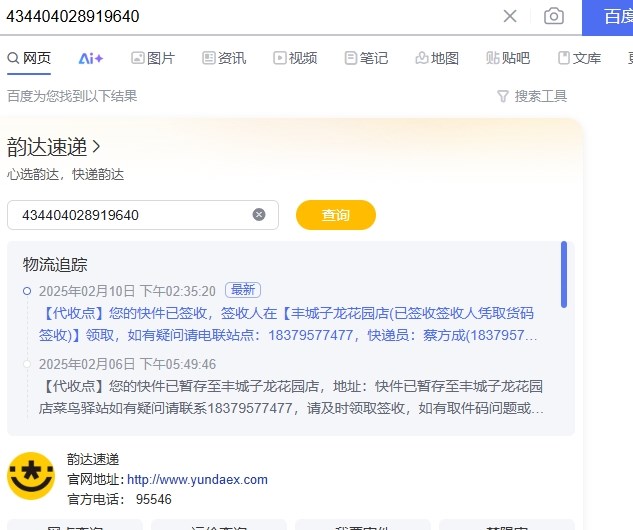Click 百度为您找到以下结果 text
633x530 pixels.
[x=72, y=96]
